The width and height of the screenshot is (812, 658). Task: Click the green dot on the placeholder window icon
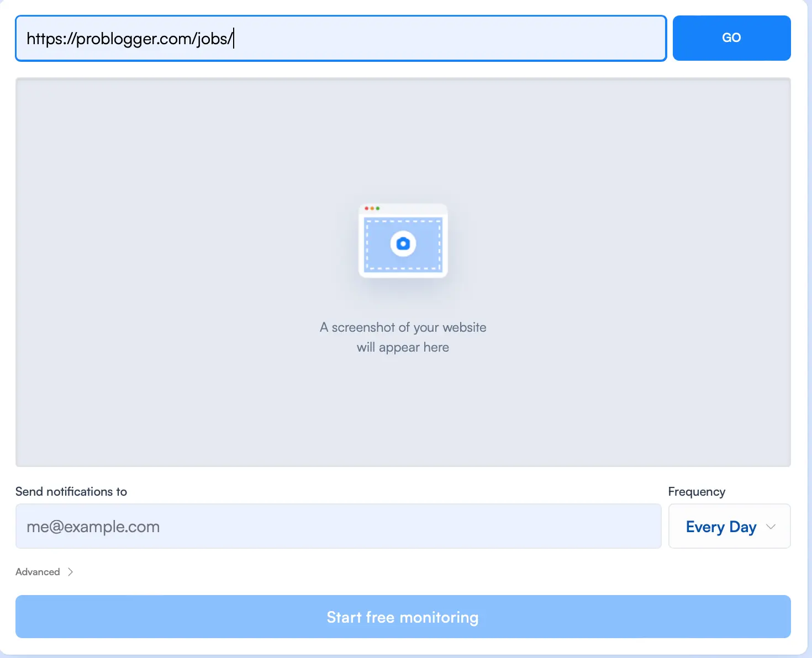point(378,208)
